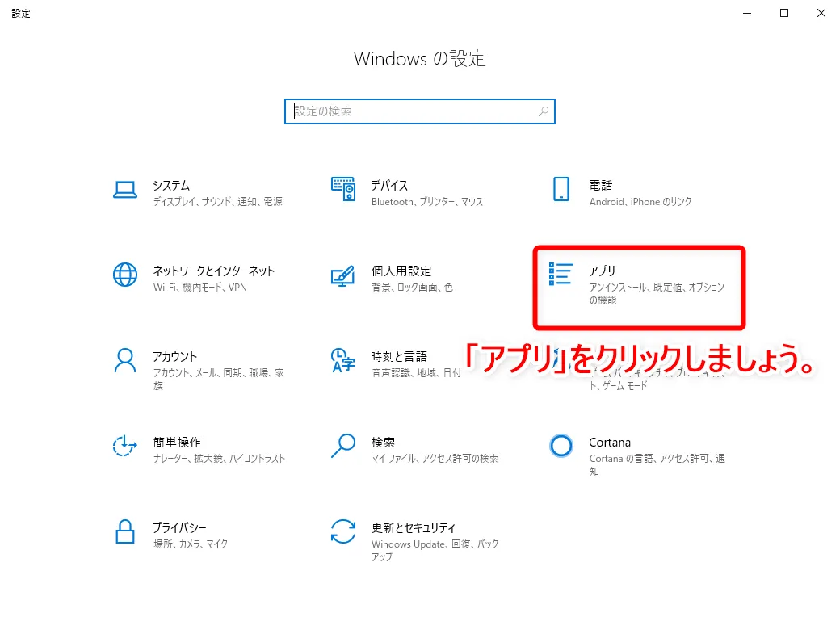Open the 更新とセキュリティ sync arrows icon
The height and width of the screenshot is (617, 840).
[x=342, y=531]
